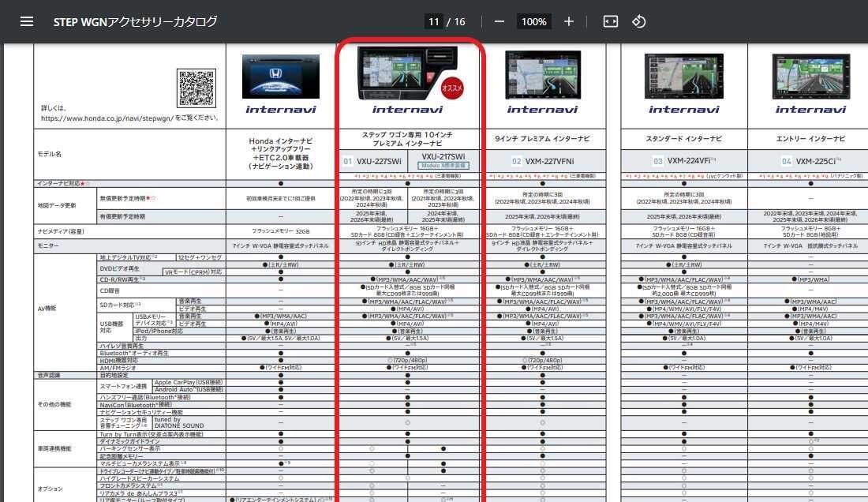
Task: Open the sidebar with the hamburger menu icon
Action: click(x=27, y=21)
